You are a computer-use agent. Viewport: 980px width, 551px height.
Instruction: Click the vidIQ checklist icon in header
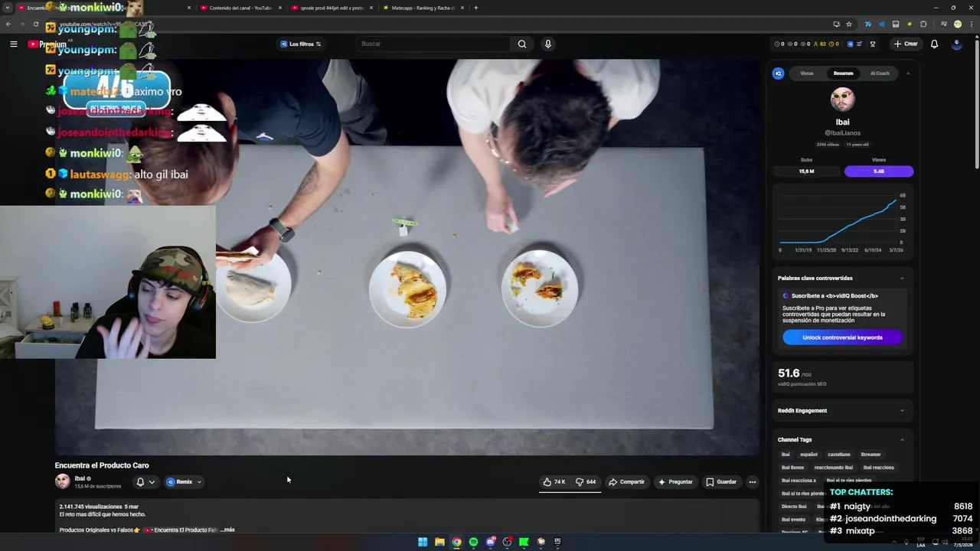[860, 44]
